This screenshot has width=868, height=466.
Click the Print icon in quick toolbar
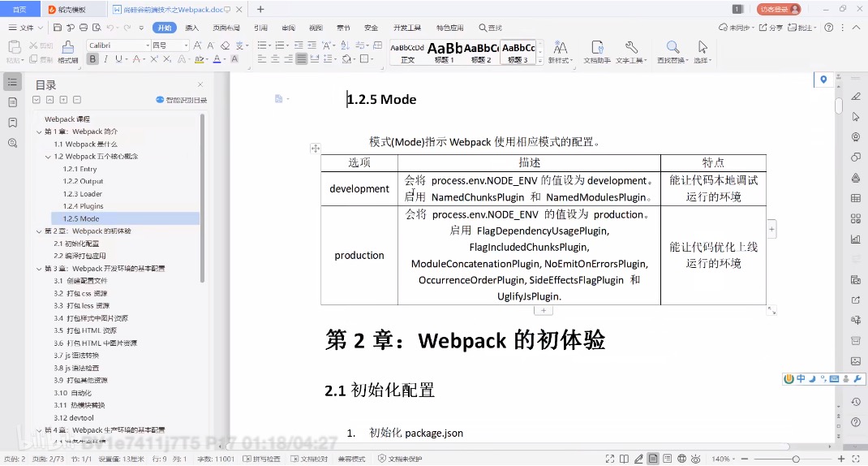[x=84, y=27]
